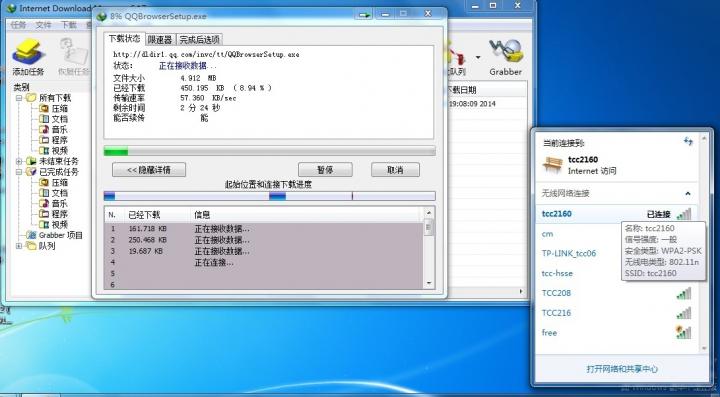Screen dimensions: 720x397
Task: Click the network list scroll down arrow
Action: [704, 349]
